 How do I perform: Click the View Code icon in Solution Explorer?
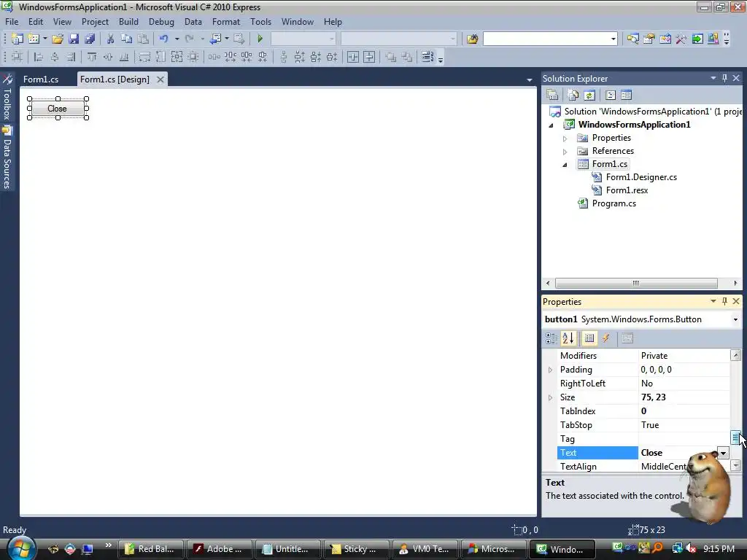point(611,96)
